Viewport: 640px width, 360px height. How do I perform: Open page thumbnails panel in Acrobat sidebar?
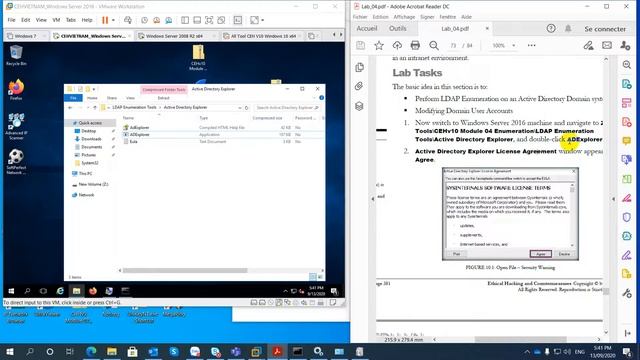[x=360, y=67]
